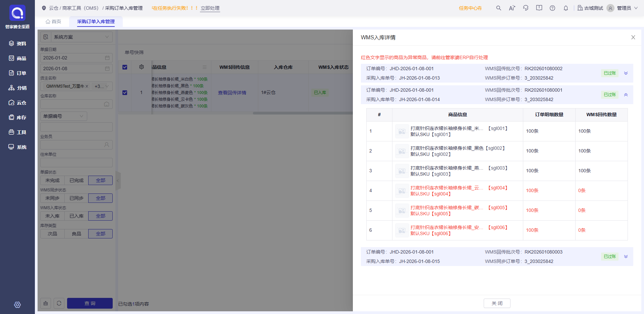Viewport: 644px width, 314px height.
Task: Open the 系统方案 dropdown
Action: (x=82, y=37)
